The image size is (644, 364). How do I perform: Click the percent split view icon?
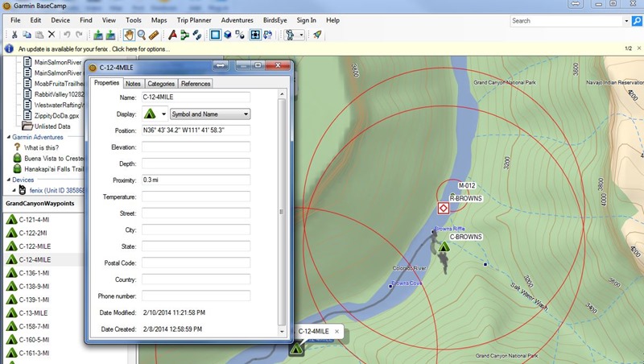pos(240,35)
